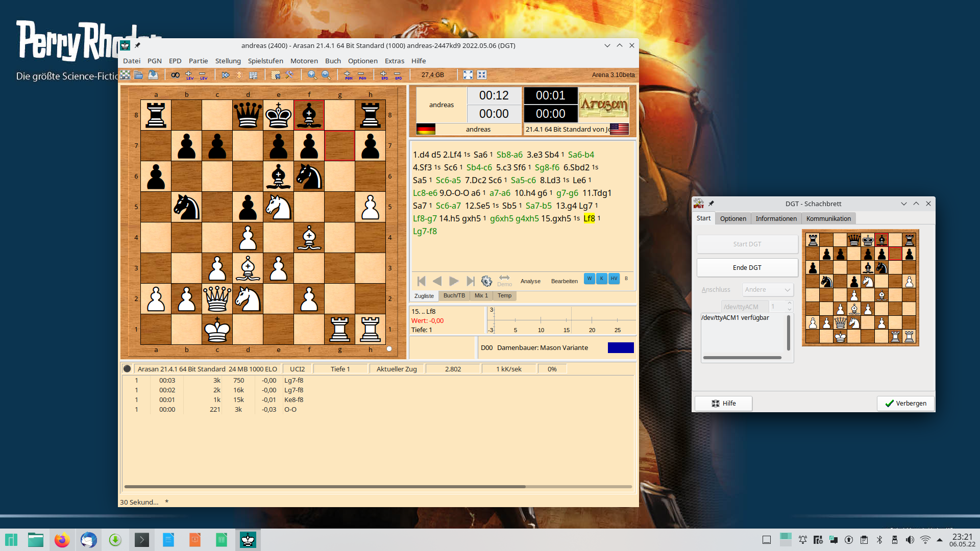Click the fast-forward move-now toolbar icon
The image size is (980, 551).
click(x=226, y=75)
